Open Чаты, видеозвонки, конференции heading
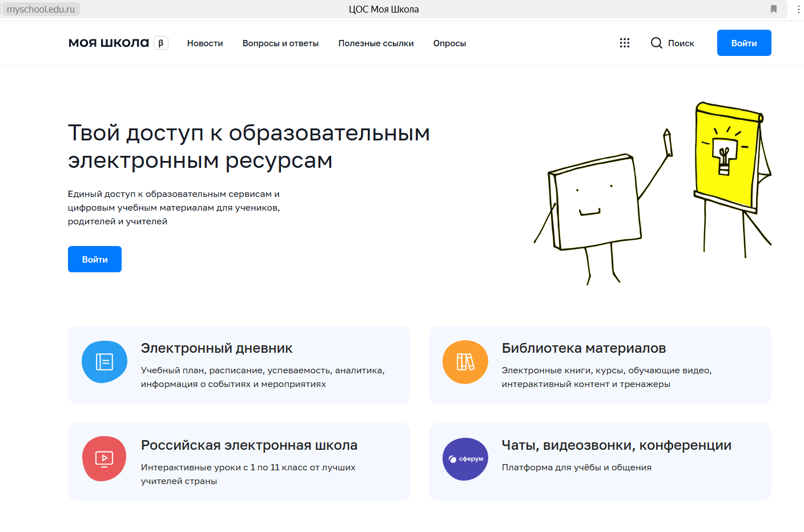804x532 pixels. point(617,445)
